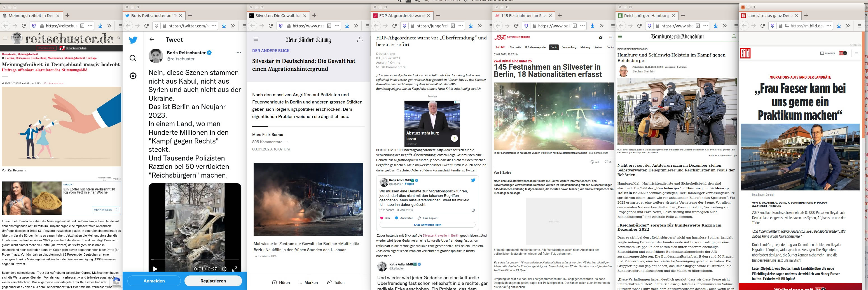Go back with the Tweet arrow
The height and width of the screenshot is (290, 868).
click(x=152, y=39)
